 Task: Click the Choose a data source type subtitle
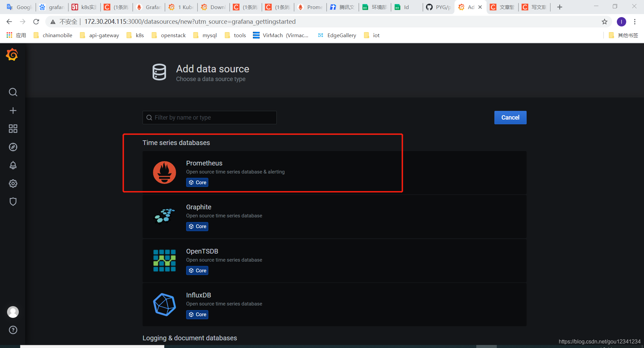click(211, 79)
